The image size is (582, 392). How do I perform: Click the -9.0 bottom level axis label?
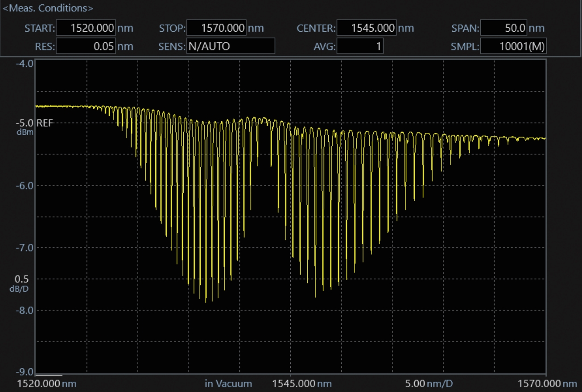(x=24, y=372)
